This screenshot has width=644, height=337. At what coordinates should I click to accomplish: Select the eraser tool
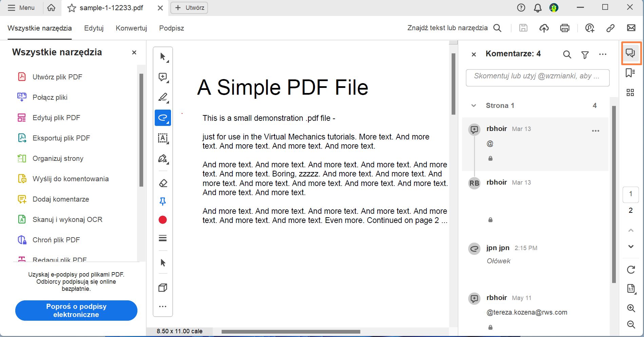coord(163,183)
